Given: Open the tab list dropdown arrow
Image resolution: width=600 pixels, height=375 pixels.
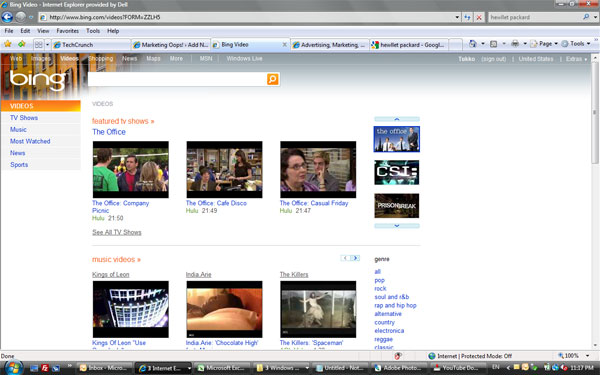Looking at the screenshot, I should (47, 45).
